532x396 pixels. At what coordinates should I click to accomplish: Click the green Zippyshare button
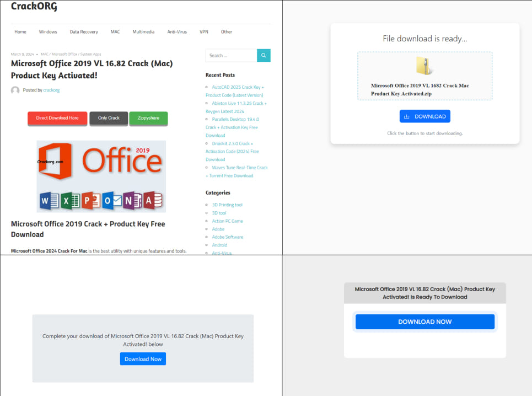(148, 118)
